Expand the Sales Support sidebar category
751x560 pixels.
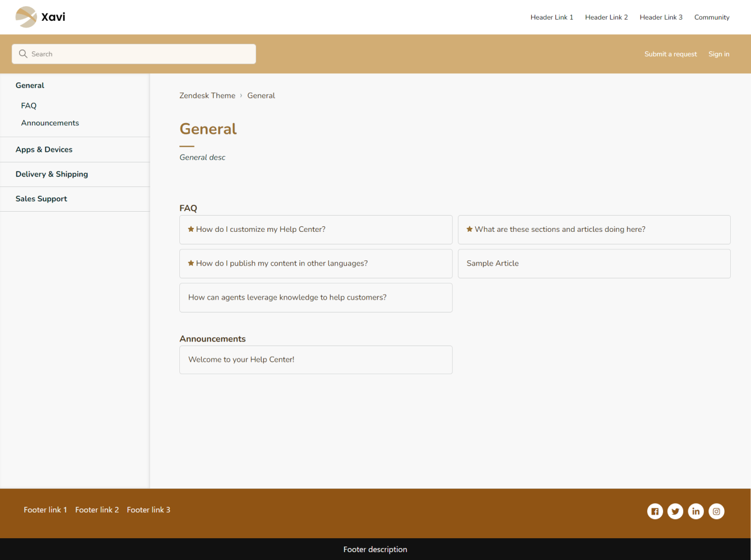(x=41, y=199)
